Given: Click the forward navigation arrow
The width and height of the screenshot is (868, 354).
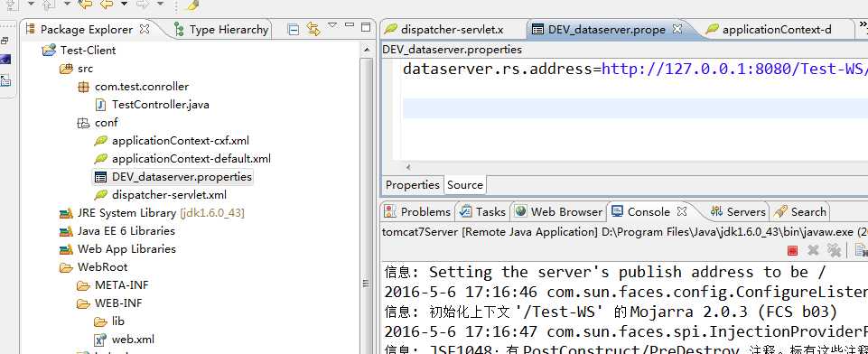Looking at the screenshot, I should 142,5.
